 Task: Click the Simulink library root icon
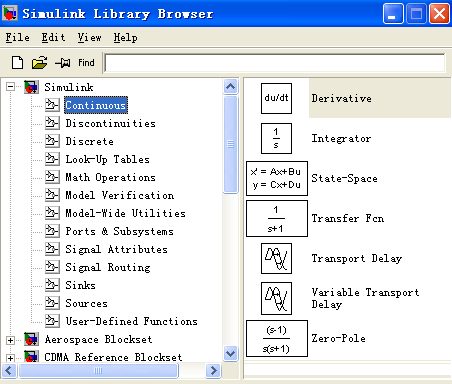pos(31,87)
